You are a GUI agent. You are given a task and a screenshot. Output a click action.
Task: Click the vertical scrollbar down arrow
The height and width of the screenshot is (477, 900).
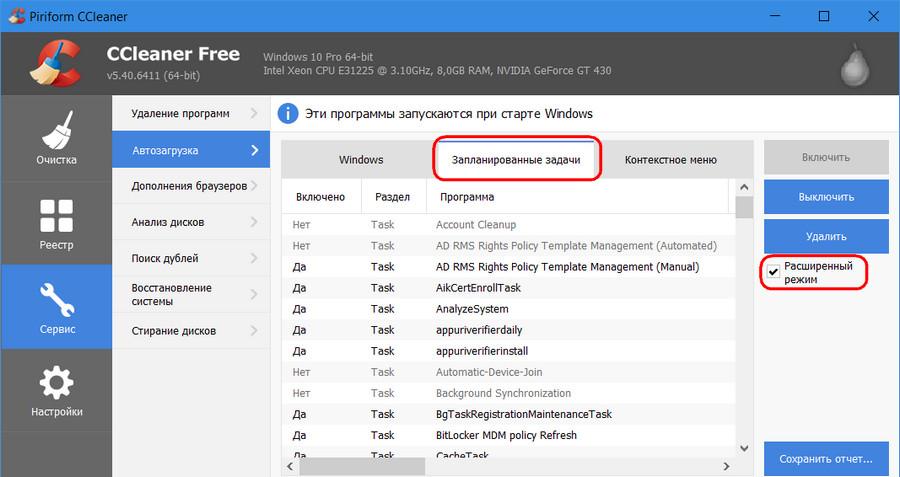pos(744,448)
